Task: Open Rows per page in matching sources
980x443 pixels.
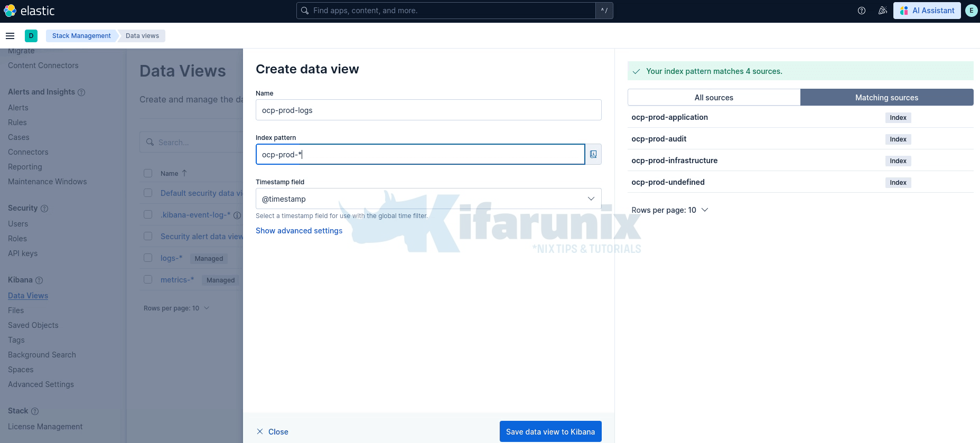Action: pyautogui.click(x=669, y=210)
